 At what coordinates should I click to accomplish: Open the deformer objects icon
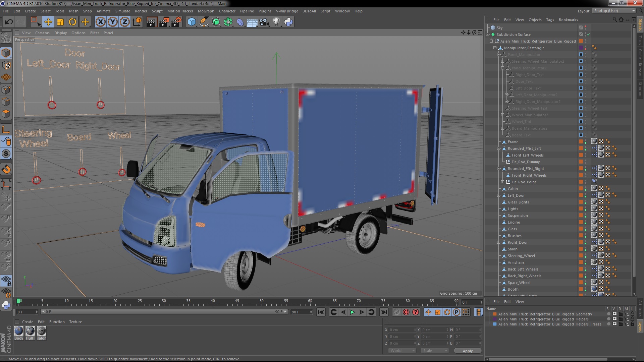[240, 22]
